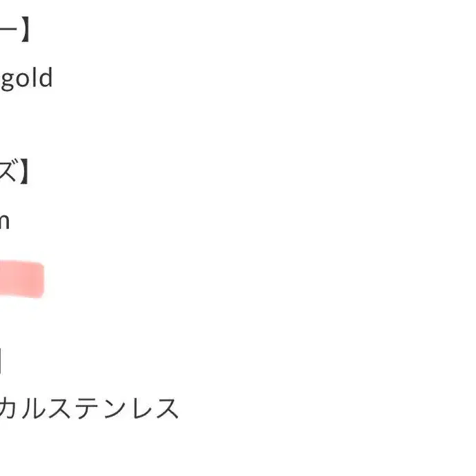476x476 pixels.
Task: Click the pink highlighted marker stroke
Action: 22,279
